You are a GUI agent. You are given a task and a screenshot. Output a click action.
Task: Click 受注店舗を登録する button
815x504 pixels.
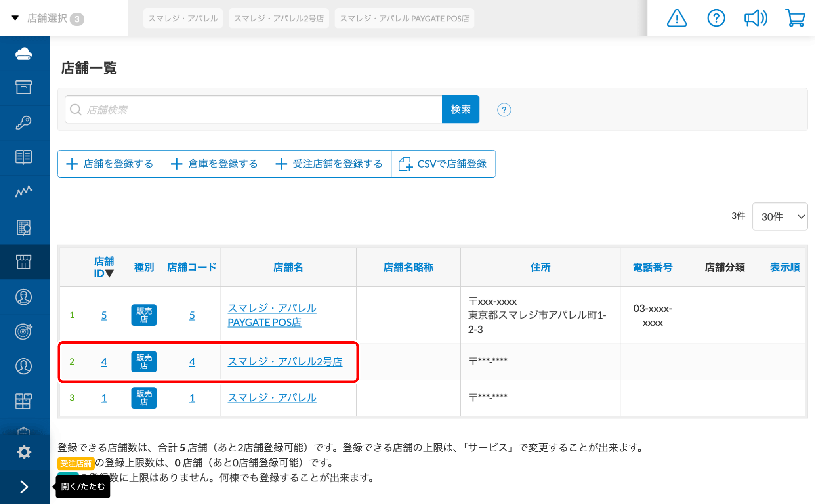tap(329, 164)
